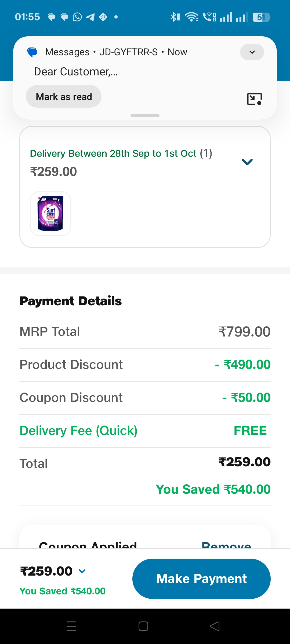Image resolution: width=290 pixels, height=644 pixels.
Task: Tap the Messages app icon in notification
Action: (x=32, y=52)
